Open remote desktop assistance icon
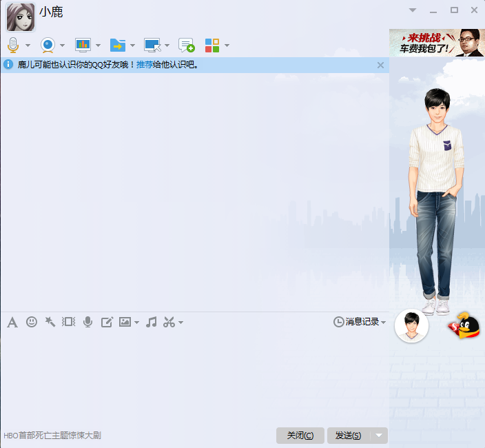 (x=152, y=45)
